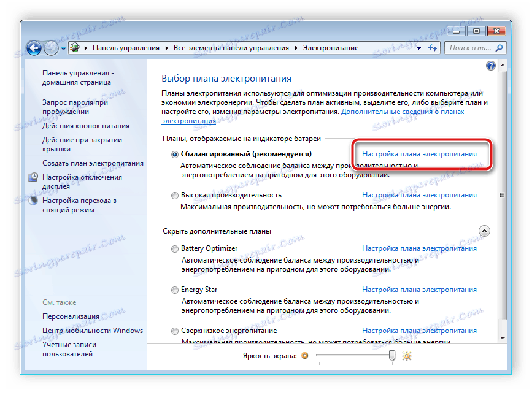Click the Control Panel icon in the address bar

(74, 47)
